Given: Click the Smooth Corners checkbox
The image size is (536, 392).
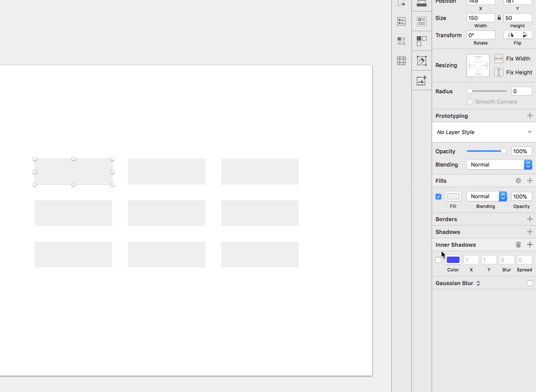Looking at the screenshot, I should click(x=470, y=102).
